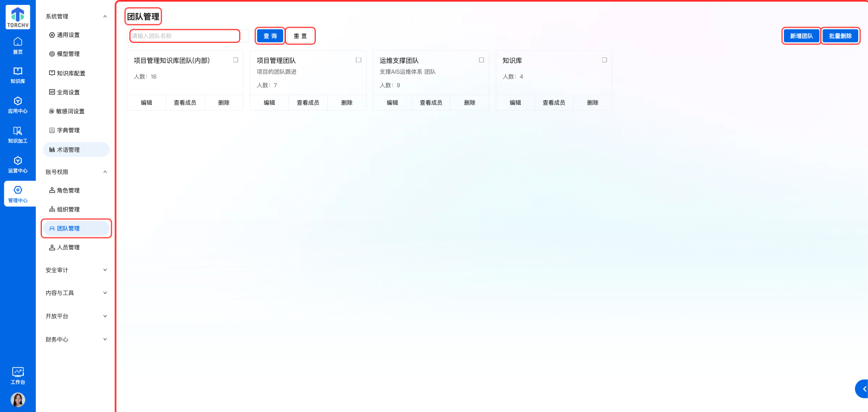The width and height of the screenshot is (868, 412).
Task: Go to 首页 home icon
Action: (18, 42)
